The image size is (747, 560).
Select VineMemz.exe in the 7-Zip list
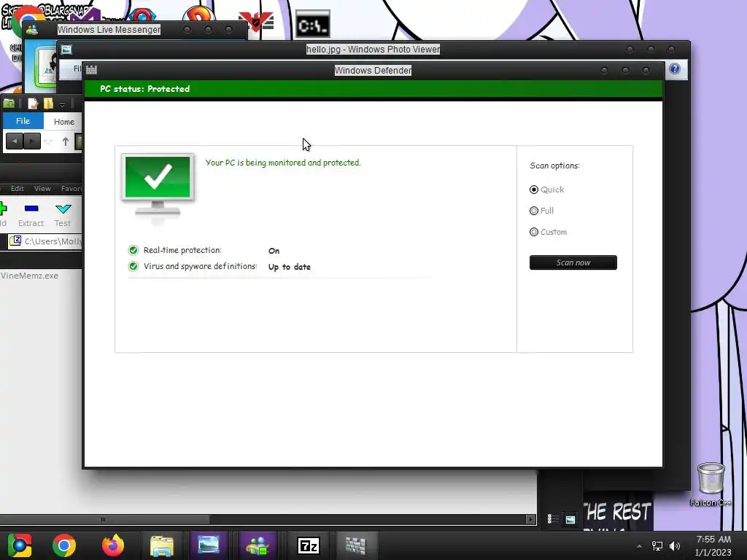pyautogui.click(x=29, y=276)
